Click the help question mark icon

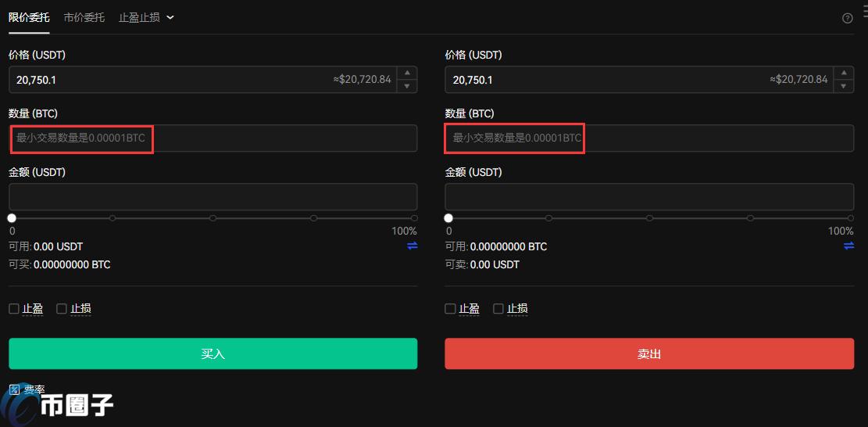(848, 18)
